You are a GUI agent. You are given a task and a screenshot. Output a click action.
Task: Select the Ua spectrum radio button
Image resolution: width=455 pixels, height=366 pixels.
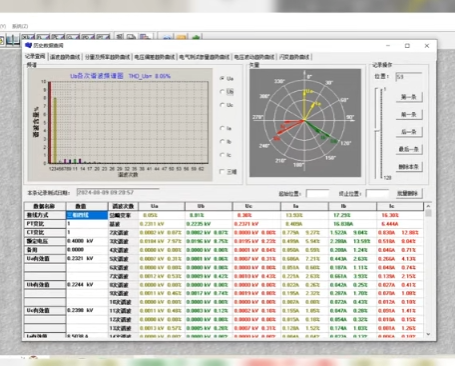point(222,78)
